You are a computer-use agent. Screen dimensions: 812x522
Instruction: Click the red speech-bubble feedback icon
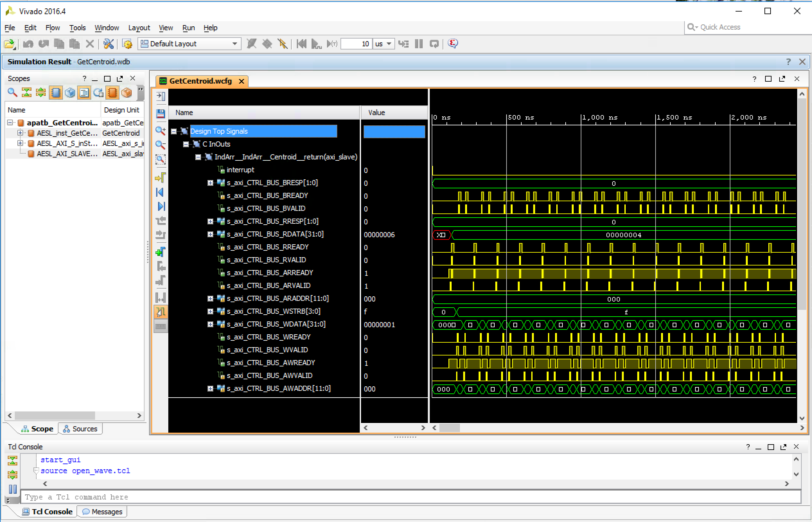tap(453, 43)
